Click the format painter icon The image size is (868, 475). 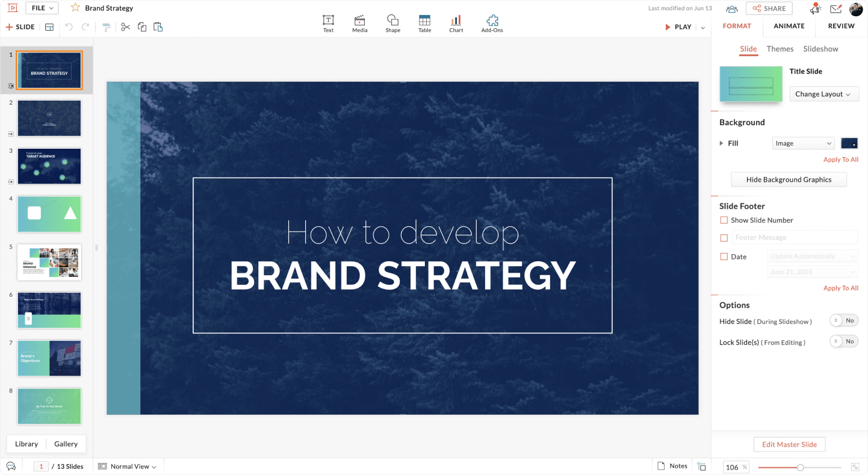click(106, 27)
